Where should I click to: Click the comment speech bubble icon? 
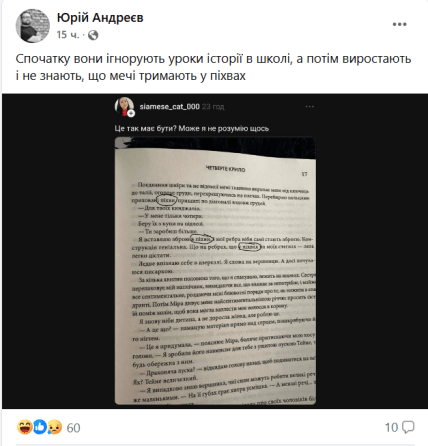[408, 427]
